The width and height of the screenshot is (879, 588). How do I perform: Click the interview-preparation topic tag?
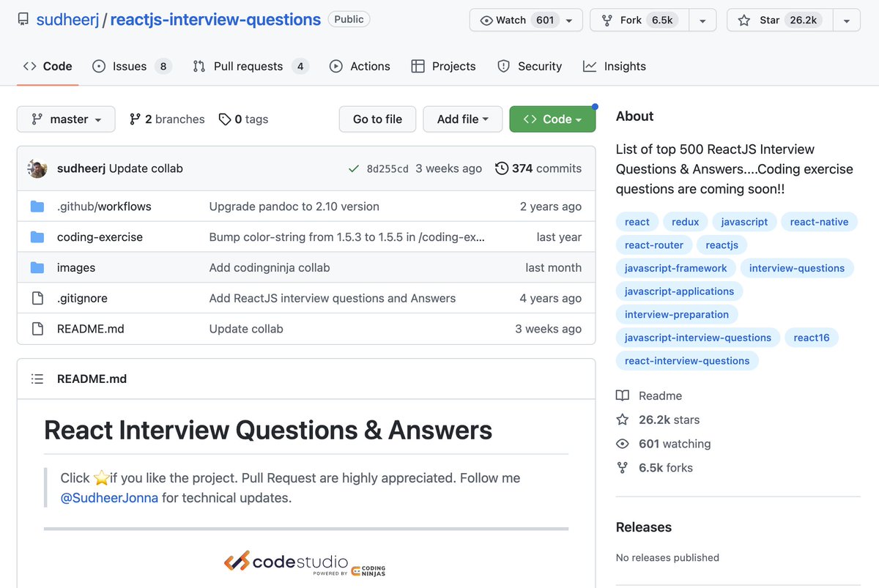pyautogui.click(x=677, y=315)
